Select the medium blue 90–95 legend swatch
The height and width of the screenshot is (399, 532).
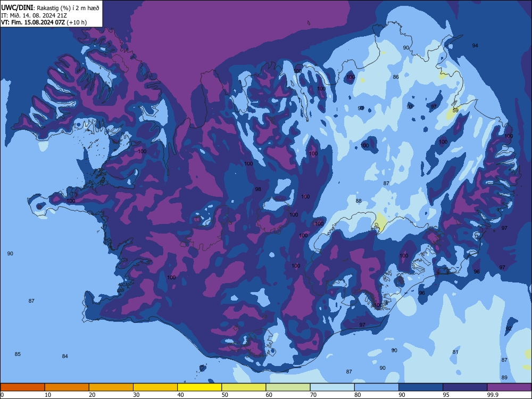click(x=421, y=387)
